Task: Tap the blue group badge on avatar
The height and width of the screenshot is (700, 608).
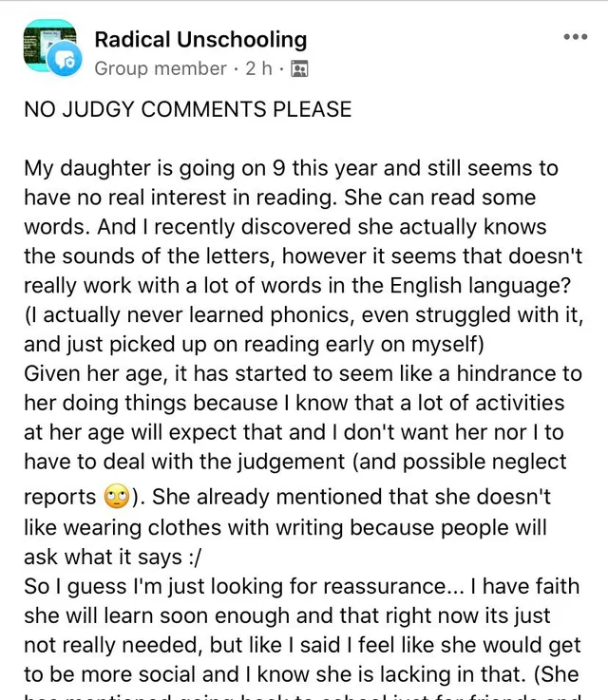Action: (x=66, y=59)
